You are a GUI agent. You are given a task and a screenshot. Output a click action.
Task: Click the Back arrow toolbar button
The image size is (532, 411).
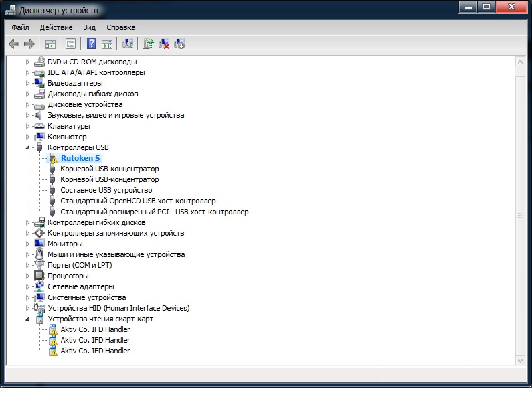coord(14,44)
